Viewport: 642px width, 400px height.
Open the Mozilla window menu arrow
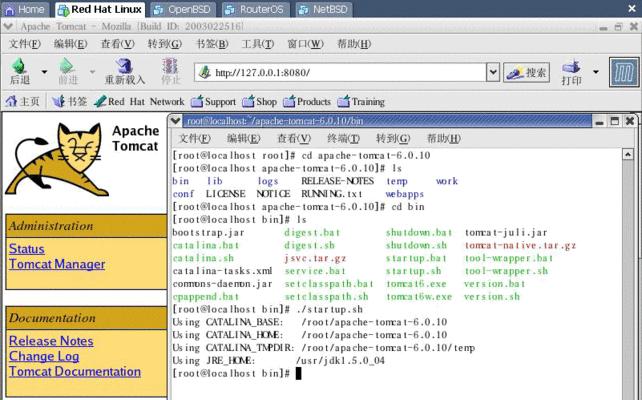(8, 26)
